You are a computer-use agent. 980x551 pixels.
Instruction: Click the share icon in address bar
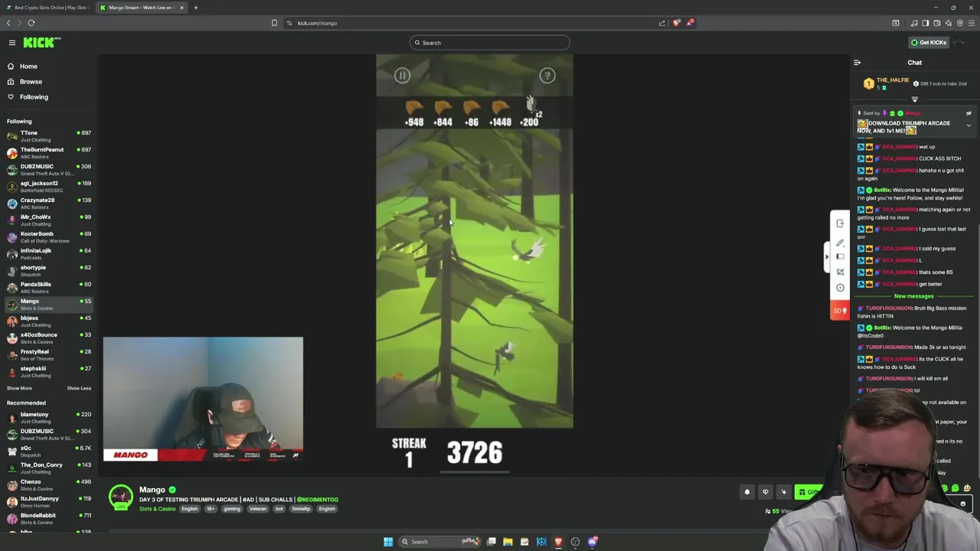tap(662, 23)
